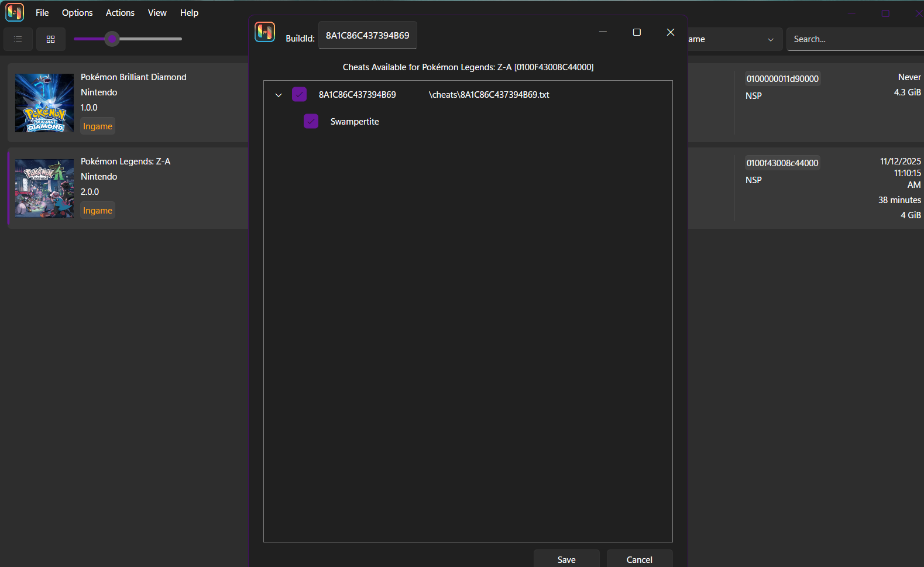Open the File menu
The height and width of the screenshot is (567, 924).
[x=42, y=12]
